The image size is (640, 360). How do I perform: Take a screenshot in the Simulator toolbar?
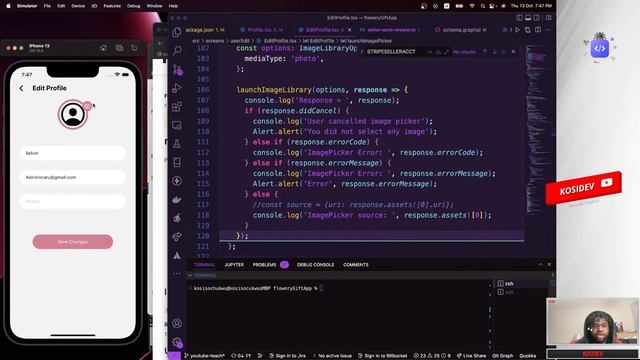click(x=119, y=48)
